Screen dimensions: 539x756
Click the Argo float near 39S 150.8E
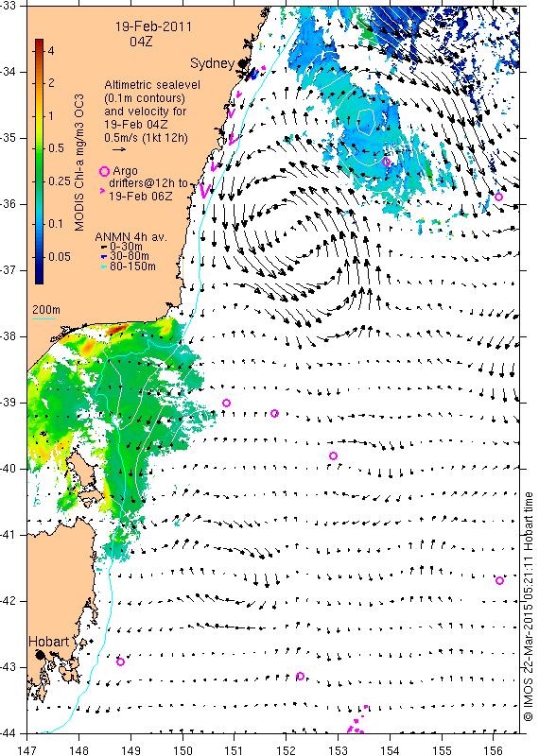226,404
